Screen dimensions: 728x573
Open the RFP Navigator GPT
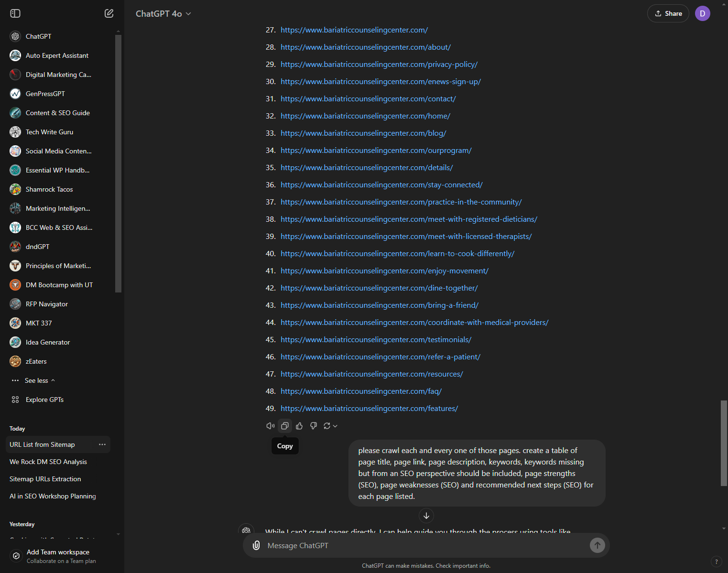pyautogui.click(x=60, y=304)
